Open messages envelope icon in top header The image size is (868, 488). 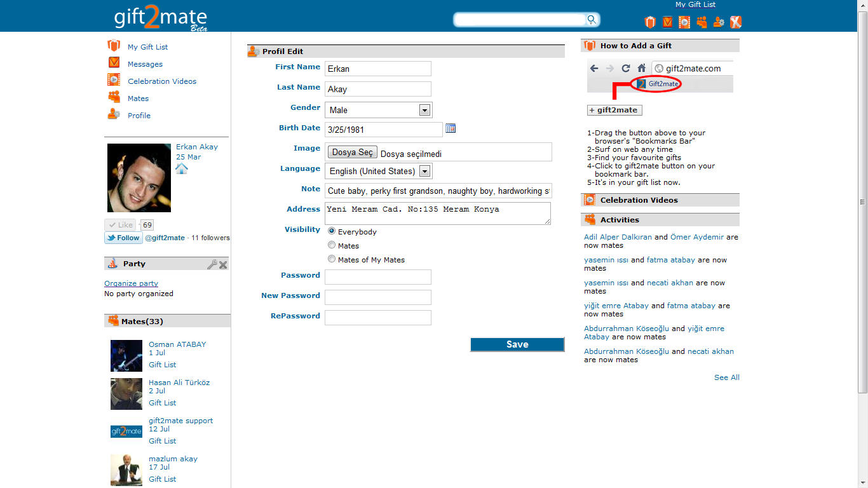[x=667, y=22]
